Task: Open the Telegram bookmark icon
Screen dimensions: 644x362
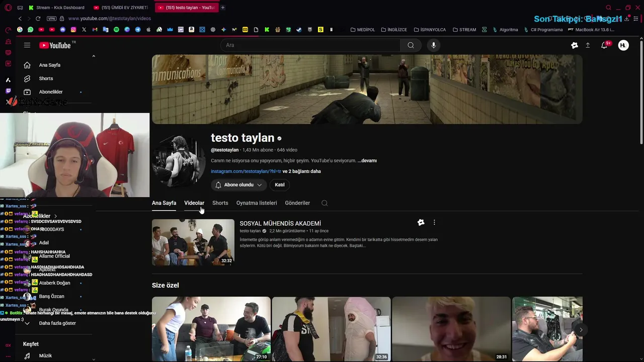Action: (x=138, y=30)
